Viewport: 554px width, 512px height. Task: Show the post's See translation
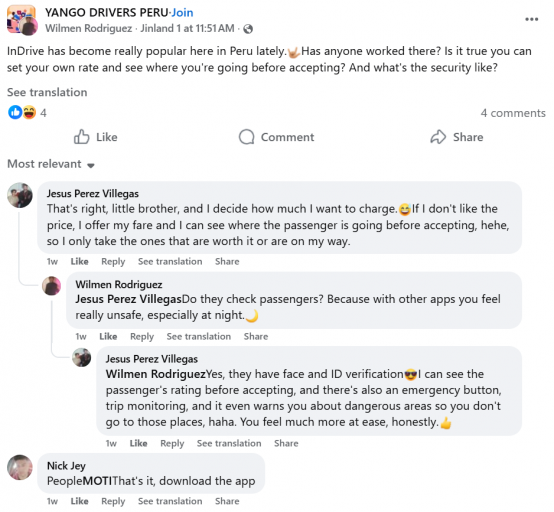[x=47, y=92]
